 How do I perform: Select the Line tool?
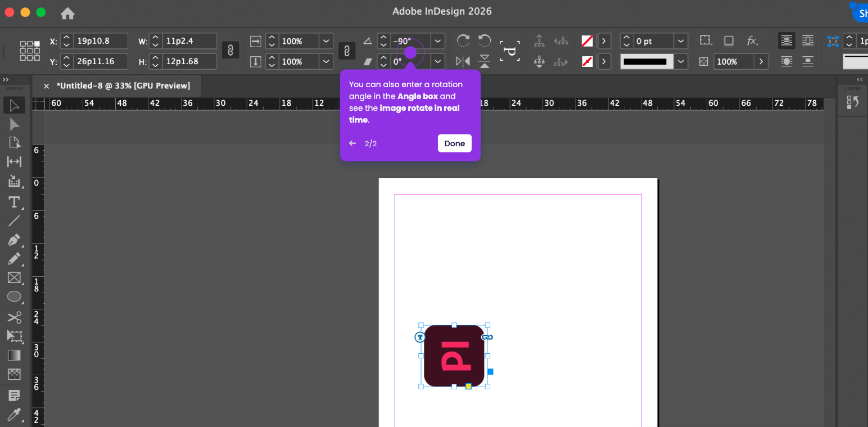tap(15, 221)
